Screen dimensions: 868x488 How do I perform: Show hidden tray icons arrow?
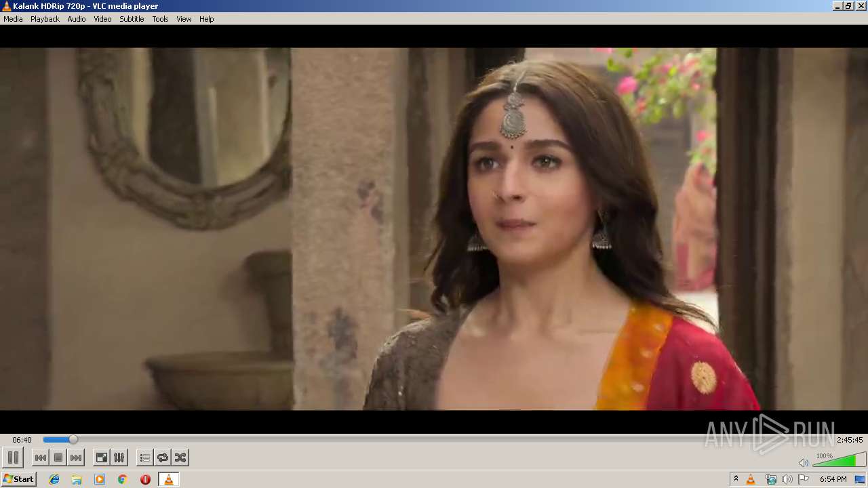(x=736, y=479)
